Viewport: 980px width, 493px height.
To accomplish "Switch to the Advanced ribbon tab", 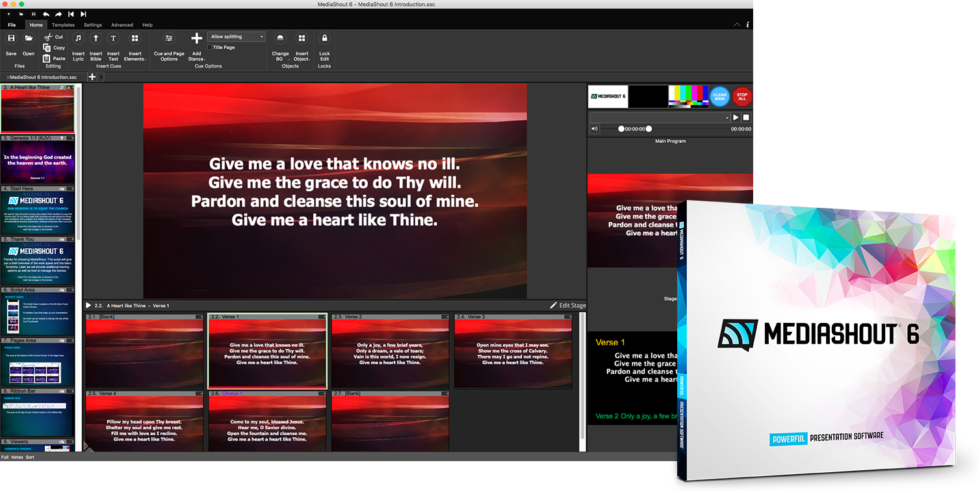I will tap(122, 25).
